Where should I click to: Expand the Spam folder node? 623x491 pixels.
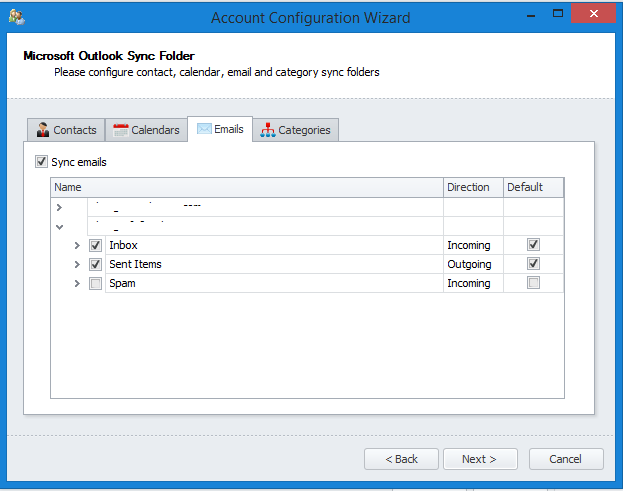point(77,284)
